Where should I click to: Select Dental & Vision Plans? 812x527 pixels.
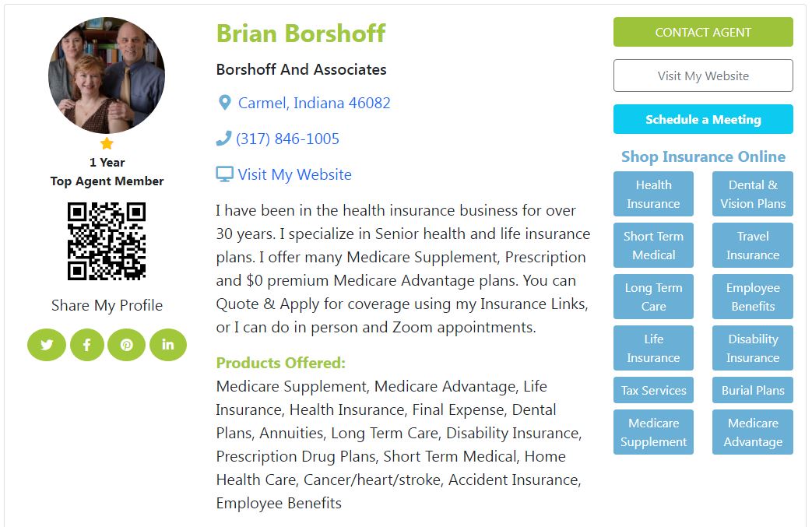coord(752,195)
